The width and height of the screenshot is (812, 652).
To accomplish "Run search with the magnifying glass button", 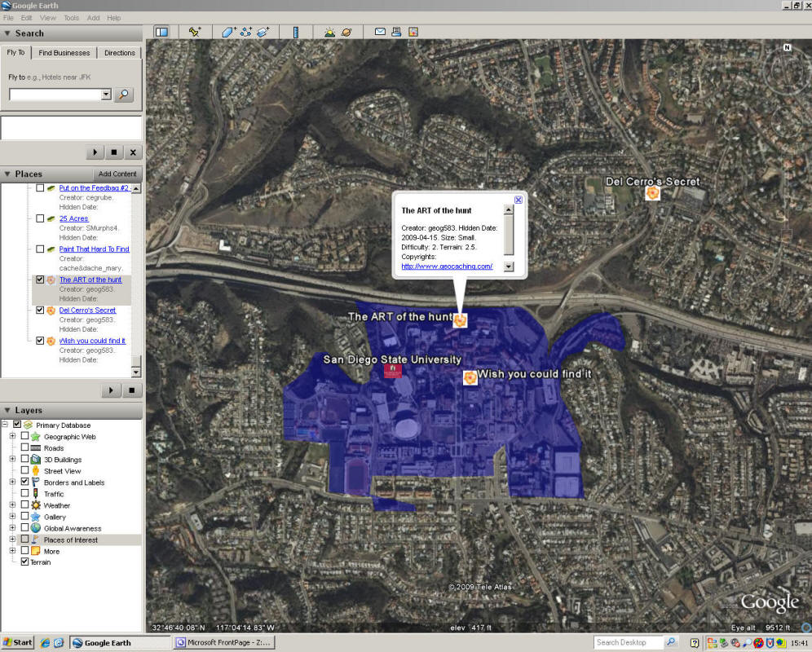I will (x=124, y=95).
